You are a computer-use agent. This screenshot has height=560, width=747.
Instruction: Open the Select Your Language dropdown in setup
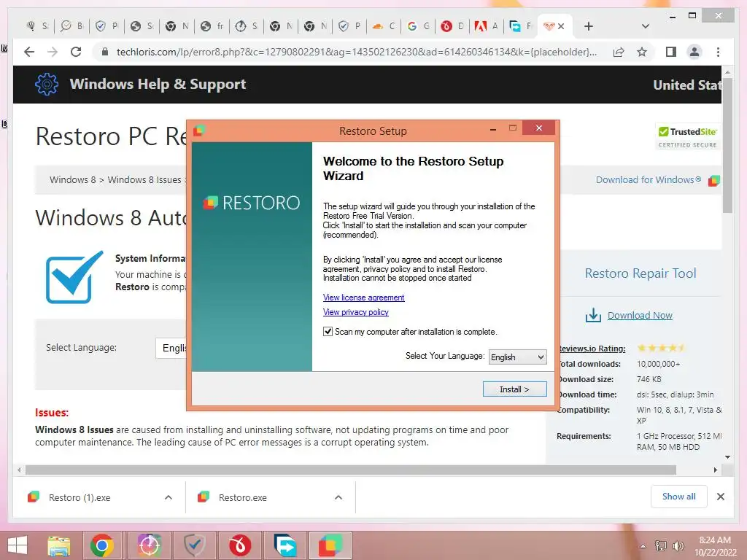coord(518,357)
